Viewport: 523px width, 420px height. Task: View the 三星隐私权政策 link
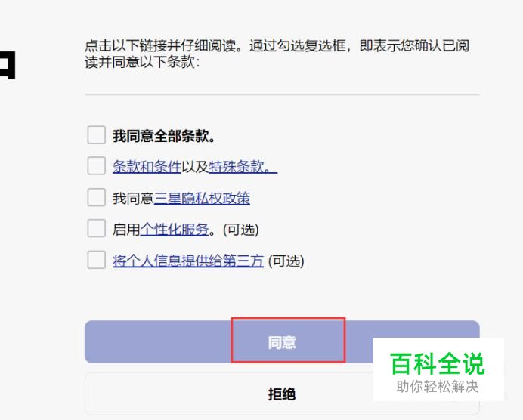[x=202, y=199]
